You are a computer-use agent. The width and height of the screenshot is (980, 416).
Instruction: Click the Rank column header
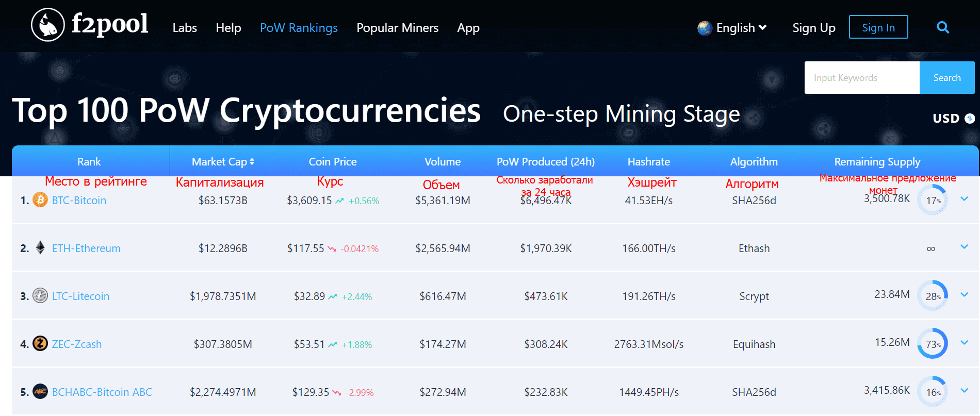(x=89, y=162)
